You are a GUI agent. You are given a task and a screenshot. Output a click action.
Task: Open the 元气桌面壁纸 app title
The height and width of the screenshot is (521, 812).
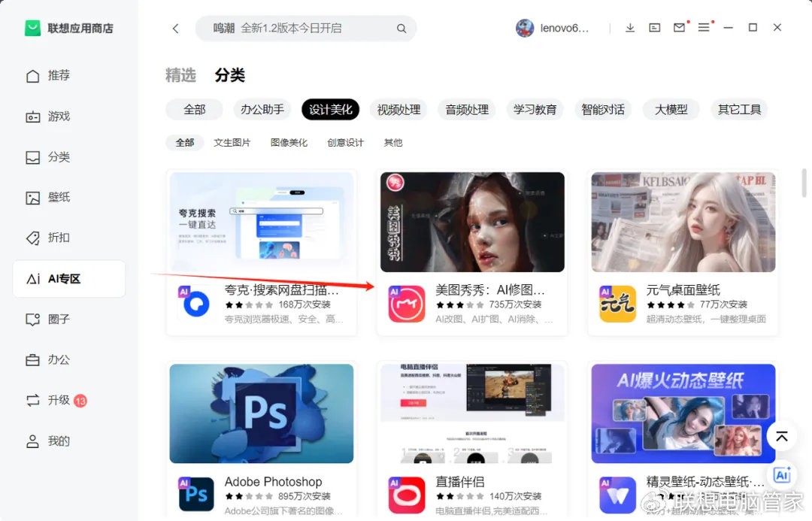683,290
